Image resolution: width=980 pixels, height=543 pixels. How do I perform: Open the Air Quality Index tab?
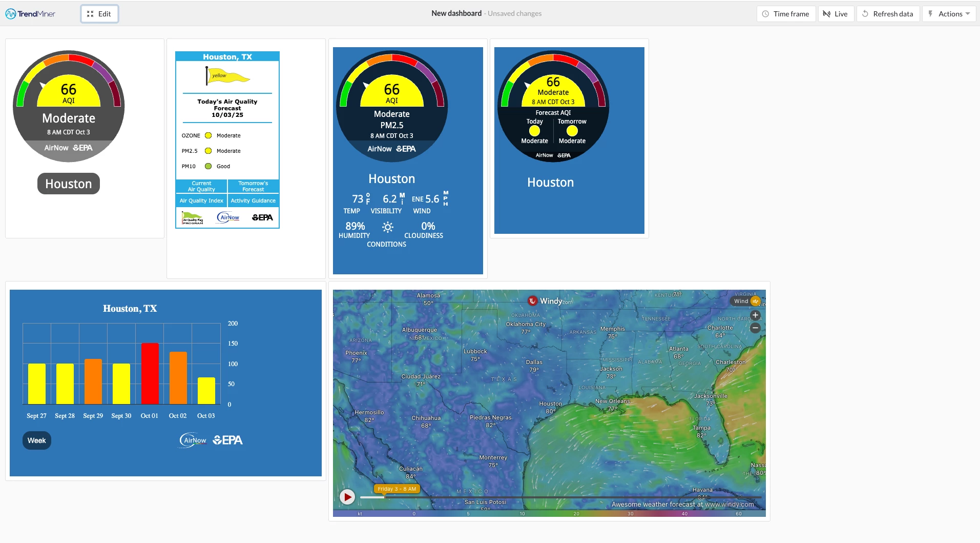[x=201, y=200]
